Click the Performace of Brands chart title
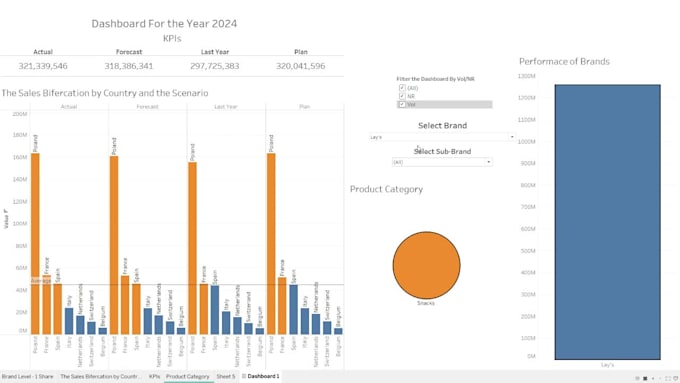 (x=564, y=62)
